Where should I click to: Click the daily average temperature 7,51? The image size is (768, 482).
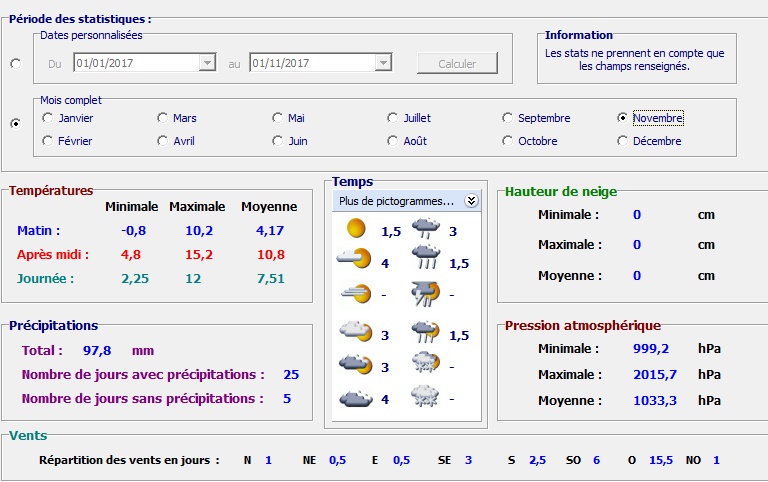pos(270,279)
